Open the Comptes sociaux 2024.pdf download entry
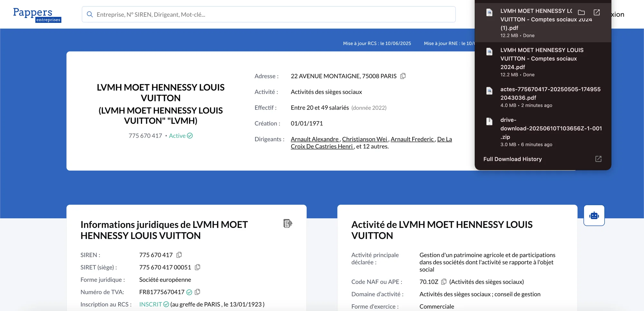The width and height of the screenshot is (644, 311). pyautogui.click(x=543, y=62)
